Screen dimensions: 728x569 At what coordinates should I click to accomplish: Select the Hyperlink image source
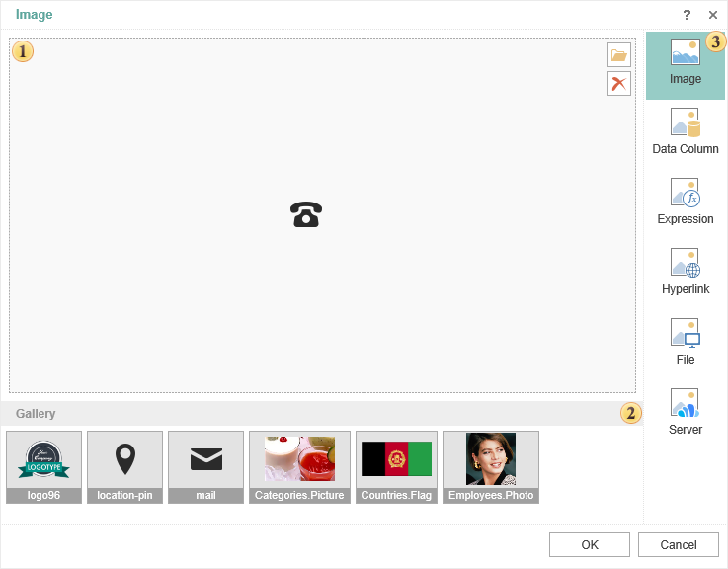pyautogui.click(x=686, y=275)
